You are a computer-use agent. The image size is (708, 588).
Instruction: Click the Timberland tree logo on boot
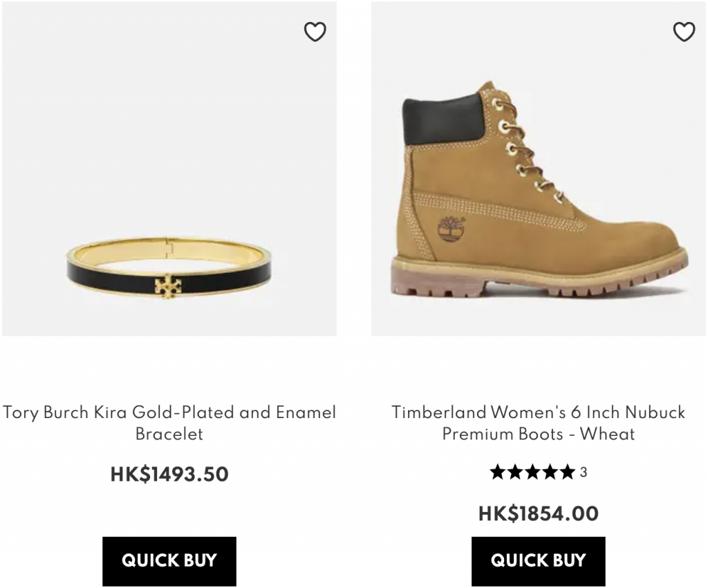[x=450, y=229]
